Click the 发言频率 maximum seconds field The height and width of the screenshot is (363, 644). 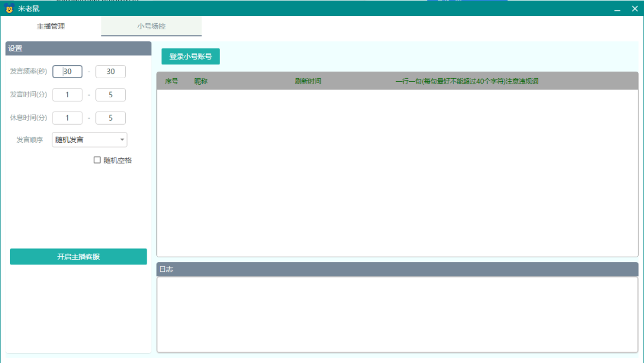click(x=110, y=72)
